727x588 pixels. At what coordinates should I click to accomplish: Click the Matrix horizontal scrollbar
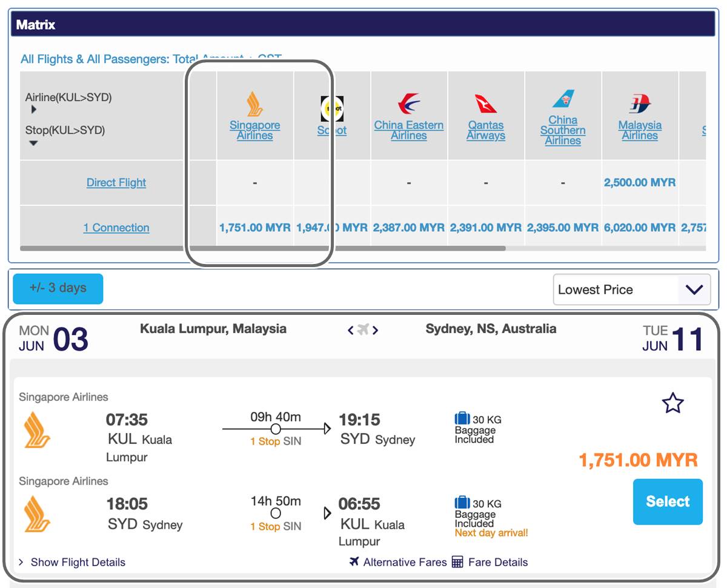pyautogui.click(x=263, y=248)
